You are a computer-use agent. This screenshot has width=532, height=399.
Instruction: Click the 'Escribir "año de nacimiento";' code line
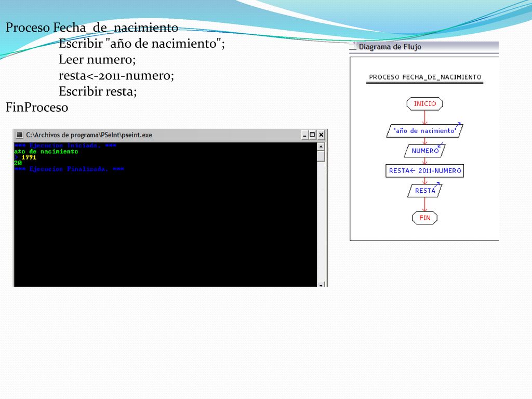tap(142, 44)
